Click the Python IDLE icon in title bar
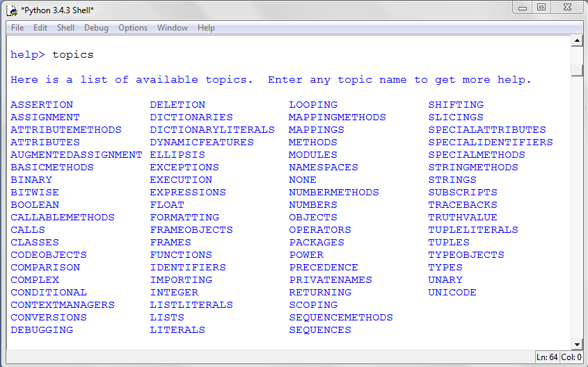588x367 pixels. [12, 10]
